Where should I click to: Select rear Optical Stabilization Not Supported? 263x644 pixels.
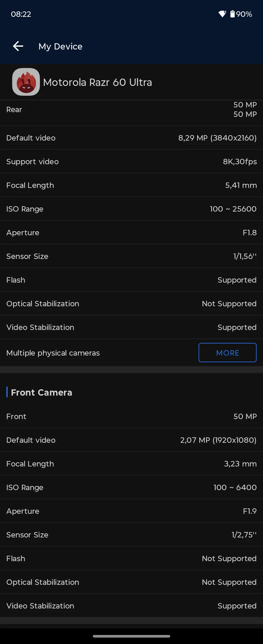229,304
